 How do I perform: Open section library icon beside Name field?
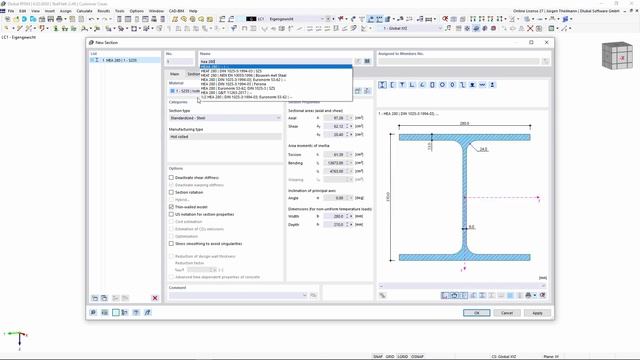(x=367, y=61)
